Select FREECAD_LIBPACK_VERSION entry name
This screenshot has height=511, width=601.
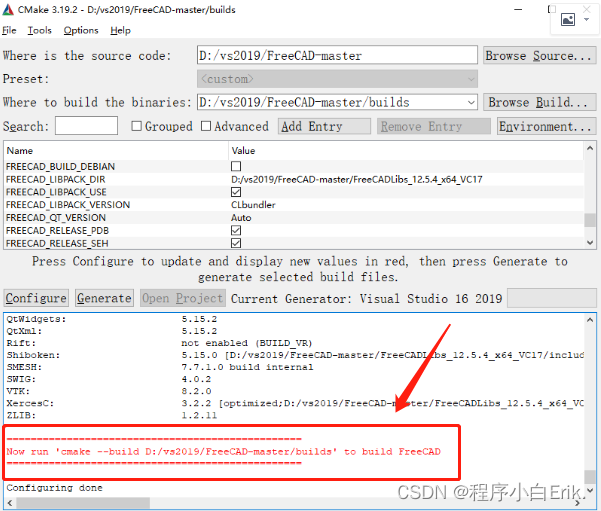(68, 205)
